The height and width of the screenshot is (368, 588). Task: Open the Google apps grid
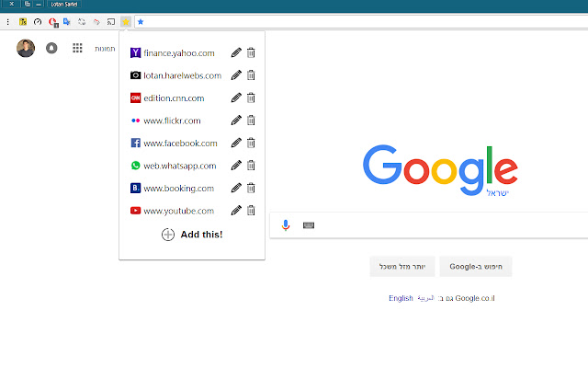pos(77,48)
